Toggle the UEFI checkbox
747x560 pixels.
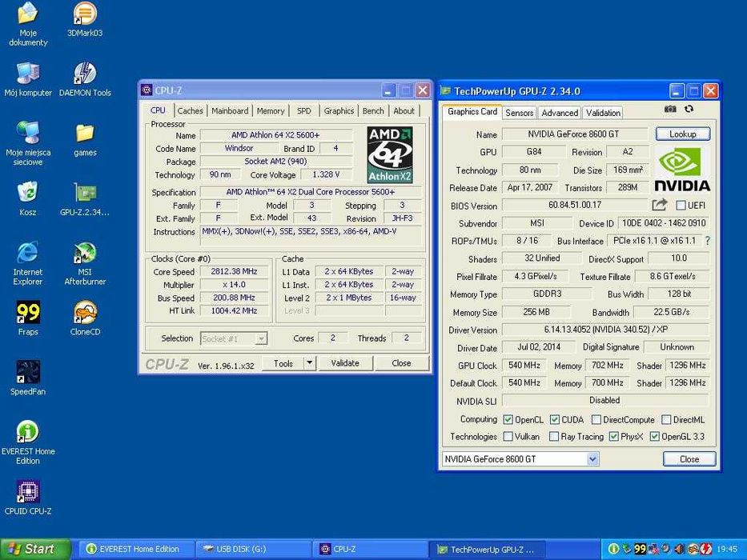click(681, 206)
